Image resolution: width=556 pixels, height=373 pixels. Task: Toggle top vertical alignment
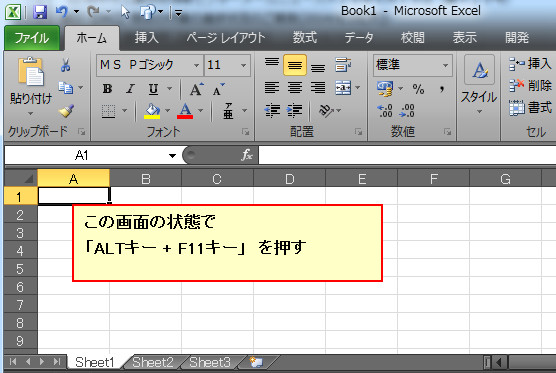pyautogui.click(x=272, y=63)
